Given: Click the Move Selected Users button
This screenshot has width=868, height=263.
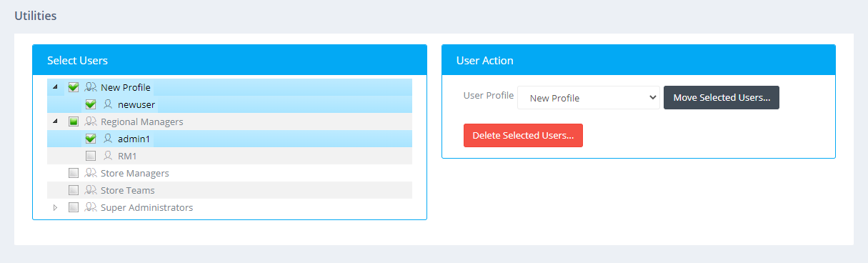Looking at the screenshot, I should click(x=722, y=98).
